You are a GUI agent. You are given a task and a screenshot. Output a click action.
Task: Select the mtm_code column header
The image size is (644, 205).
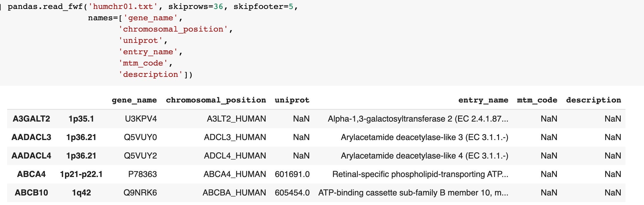(x=537, y=100)
